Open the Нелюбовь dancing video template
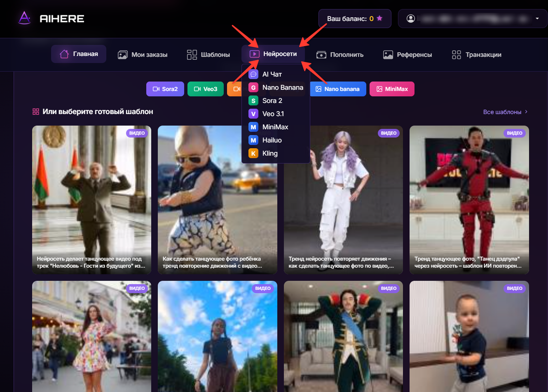 click(91, 200)
